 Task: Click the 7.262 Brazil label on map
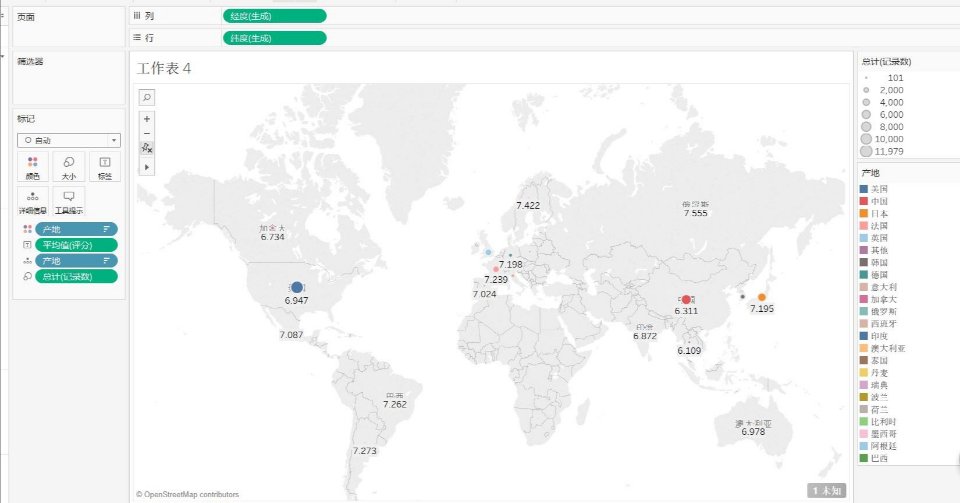pyautogui.click(x=395, y=404)
